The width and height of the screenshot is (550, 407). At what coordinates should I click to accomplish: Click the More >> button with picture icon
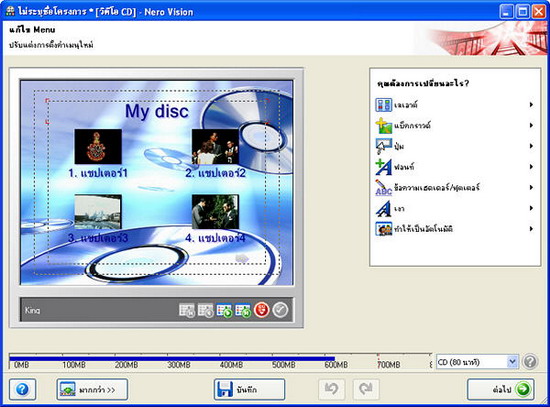tap(92, 389)
